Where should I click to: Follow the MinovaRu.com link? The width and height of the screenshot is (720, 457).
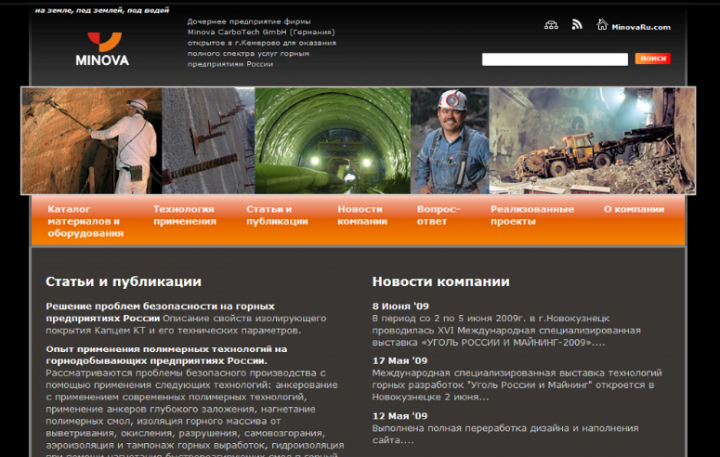pyautogui.click(x=641, y=27)
